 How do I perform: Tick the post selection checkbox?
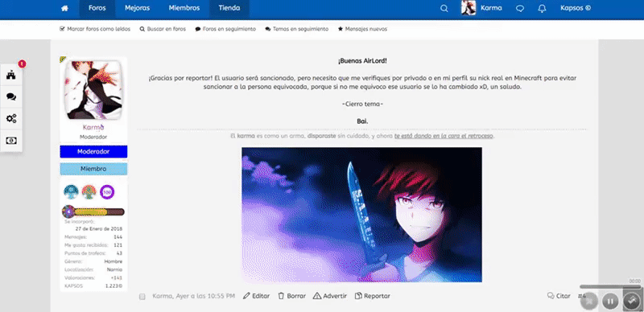click(142, 297)
